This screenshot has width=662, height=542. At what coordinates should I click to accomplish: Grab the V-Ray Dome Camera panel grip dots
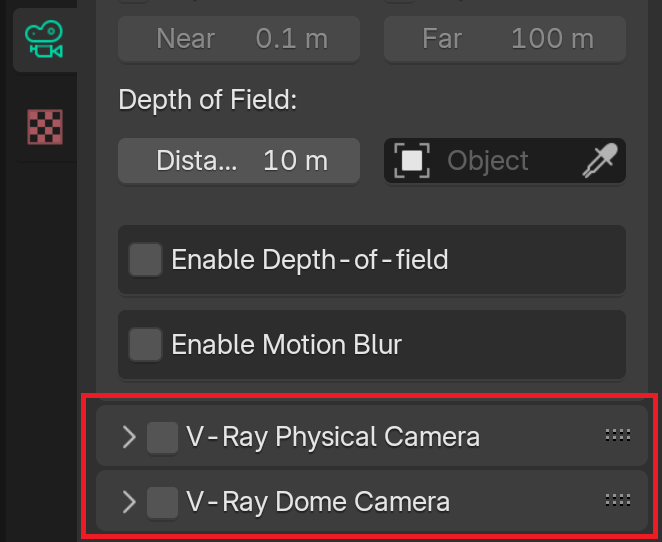pos(618,501)
